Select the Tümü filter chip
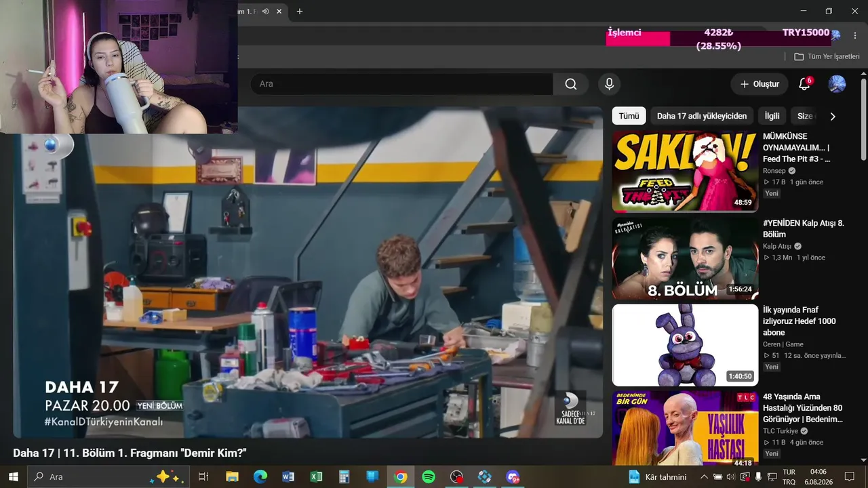The image size is (868, 488). coord(629,116)
